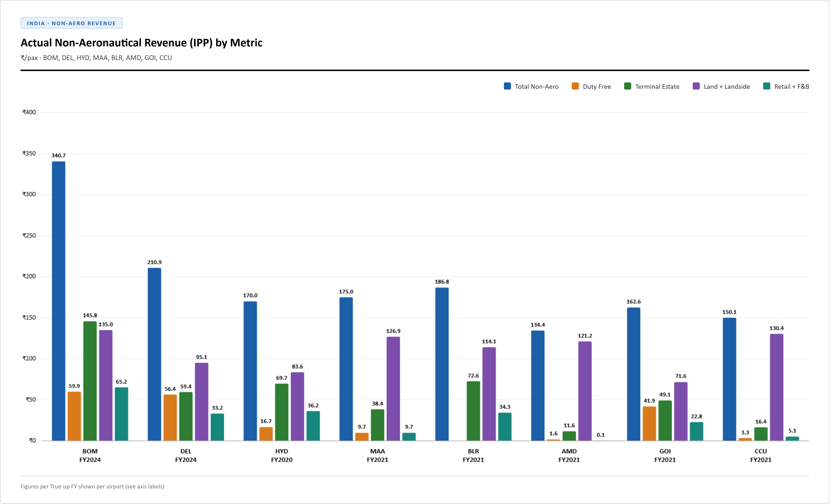Screen dimensions: 830x504
Task: Select the GOI purple bar labeled 71.6
Action: 681,411
